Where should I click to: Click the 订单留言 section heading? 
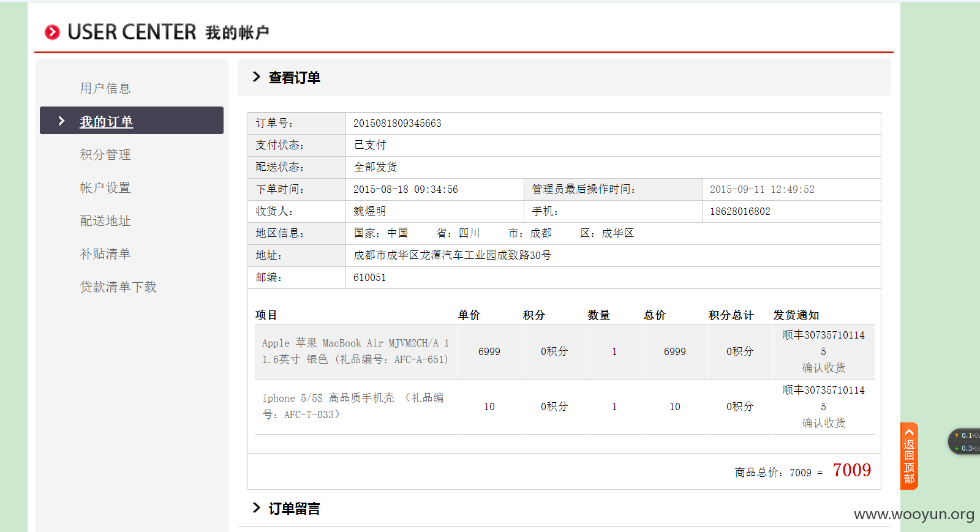[294, 508]
